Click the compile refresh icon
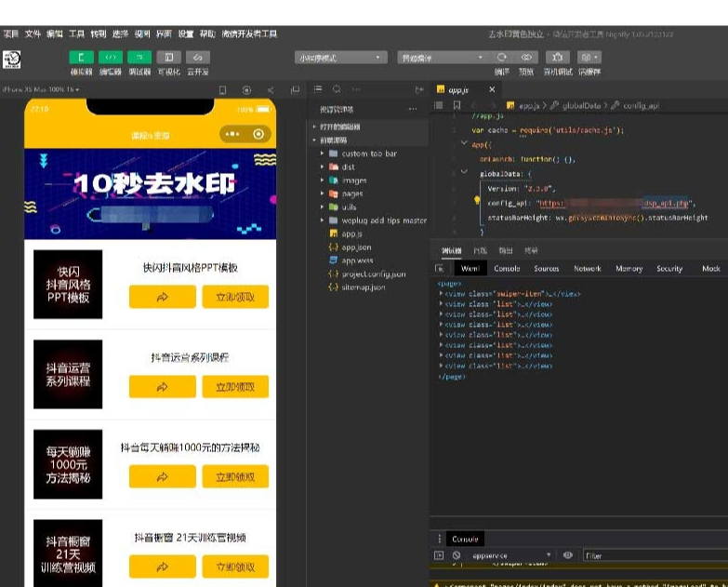The width and height of the screenshot is (728, 587). coord(502,57)
